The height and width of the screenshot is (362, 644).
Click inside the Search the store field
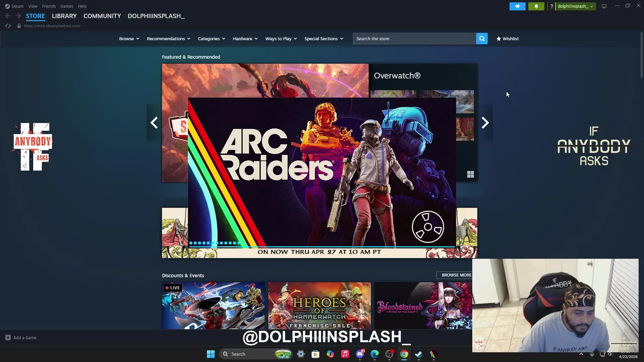[x=415, y=39]
